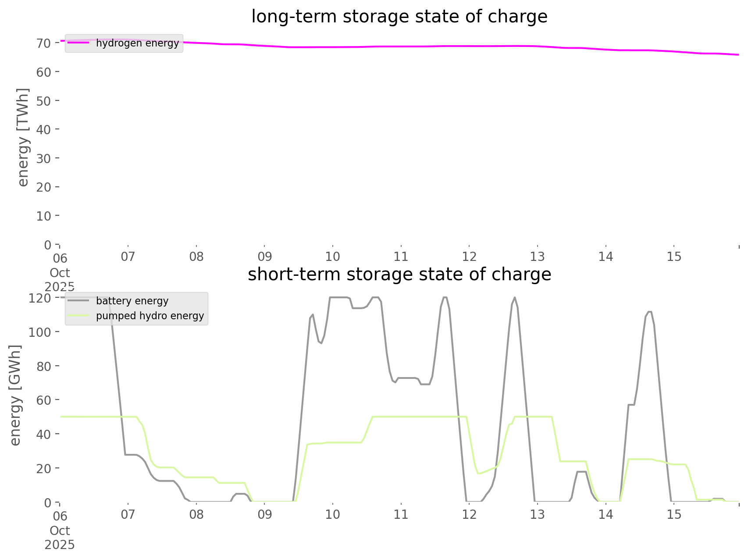Click the gray battery energy legend line

pyautogui.click(x=79, y=301)
